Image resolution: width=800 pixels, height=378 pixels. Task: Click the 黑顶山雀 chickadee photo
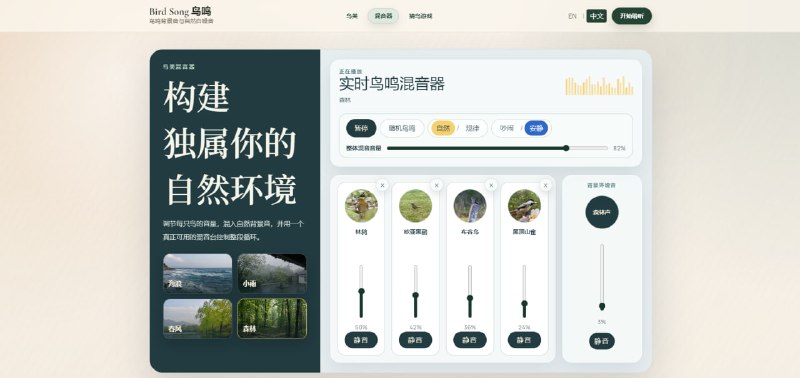pyautogui.click(x=524, y=206)
